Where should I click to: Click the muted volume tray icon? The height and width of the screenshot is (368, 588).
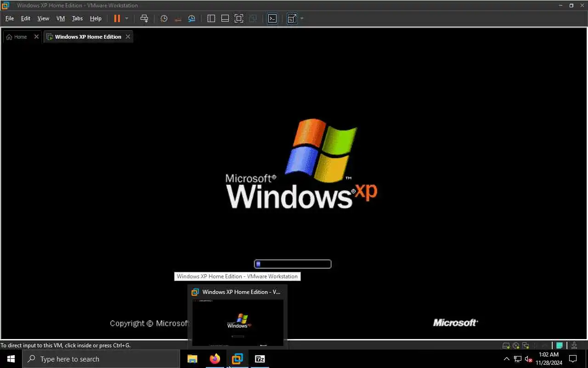point(528,359)
